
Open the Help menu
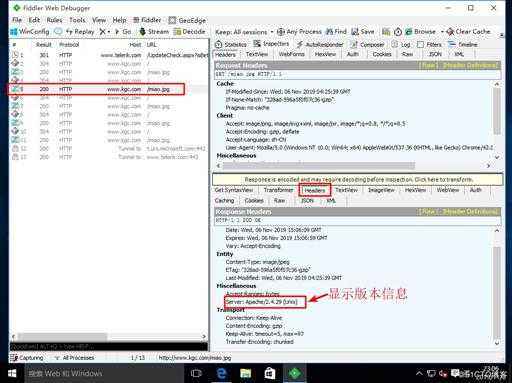tap(119, 20)
